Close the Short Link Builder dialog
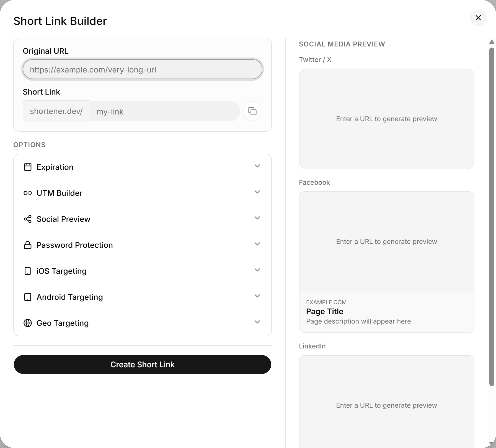This screenshot has width=496, height=448. point(478,18)
